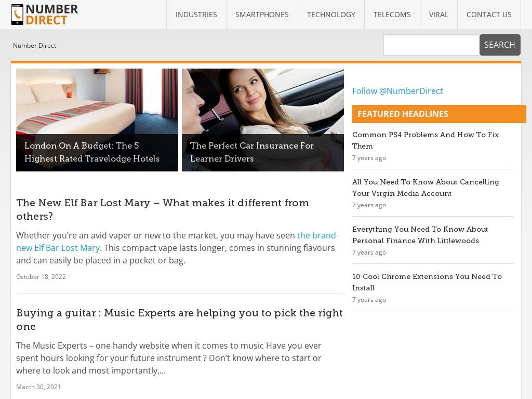
Task: Click the Search button
Action: click(x=500, y=45)
